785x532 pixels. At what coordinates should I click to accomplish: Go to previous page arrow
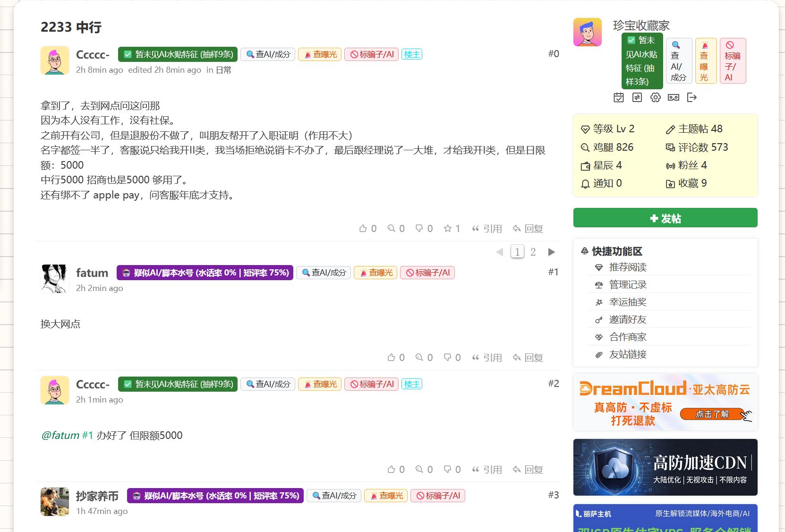(500, 252)
